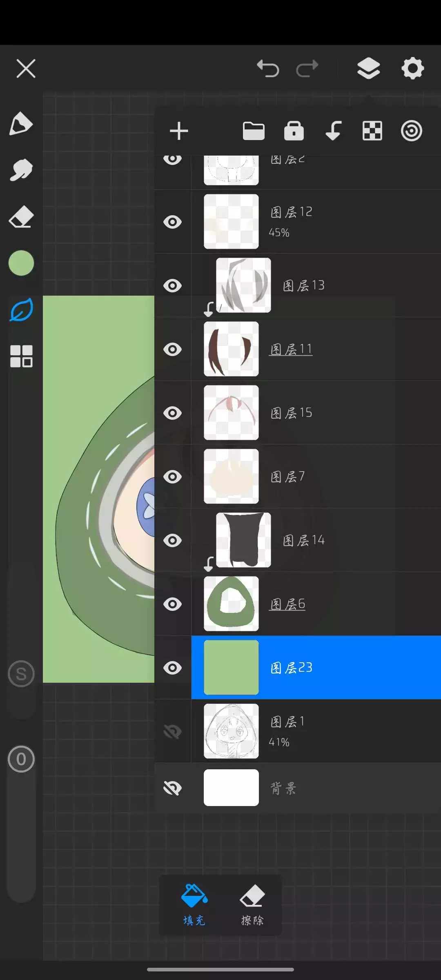
Task: Toggle alpha lock checkerboard icon
Action: click(372, 131)
